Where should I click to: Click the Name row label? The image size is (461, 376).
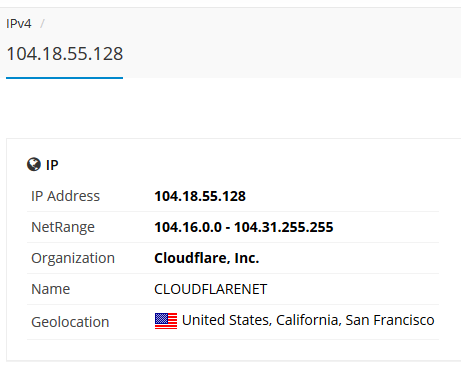coord(51,289)
